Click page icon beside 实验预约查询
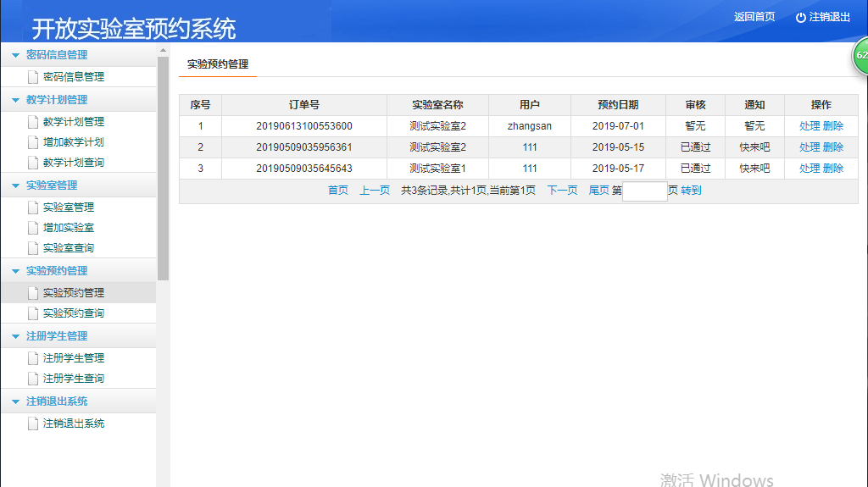Image resolution: width=868 pixels, height=487 pixels. tap(33, 313)
